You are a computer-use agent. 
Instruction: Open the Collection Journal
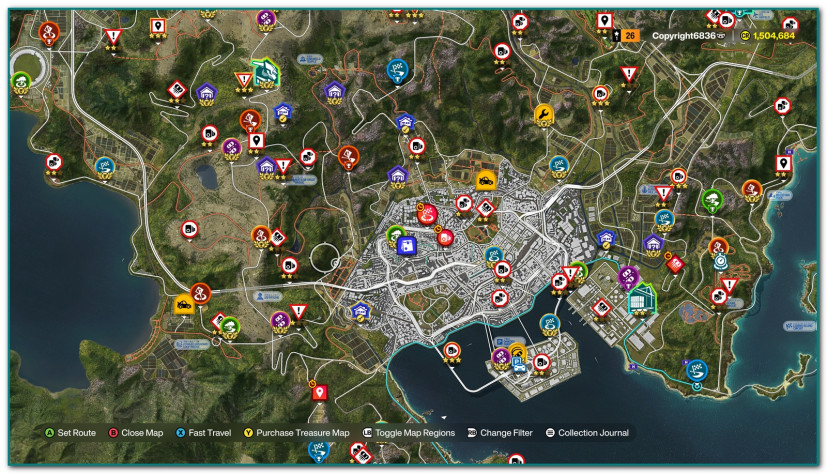point(587,433)
